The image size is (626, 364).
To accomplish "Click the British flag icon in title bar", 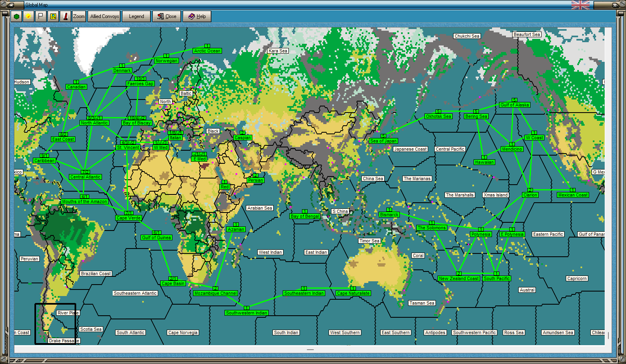I will click(581, 5).
